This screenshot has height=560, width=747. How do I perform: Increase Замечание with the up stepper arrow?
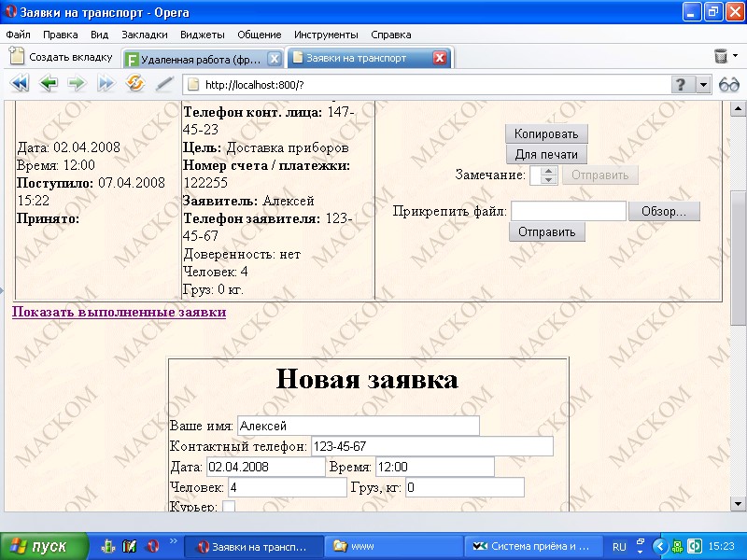coord(548,170)
